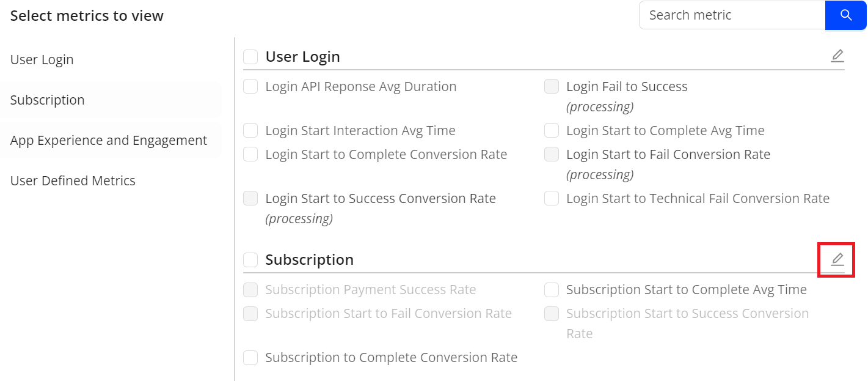Edit the Subscription section with pencil icon
The width and height of the screenshot is (868, 381).
click(x=837, y=259)
